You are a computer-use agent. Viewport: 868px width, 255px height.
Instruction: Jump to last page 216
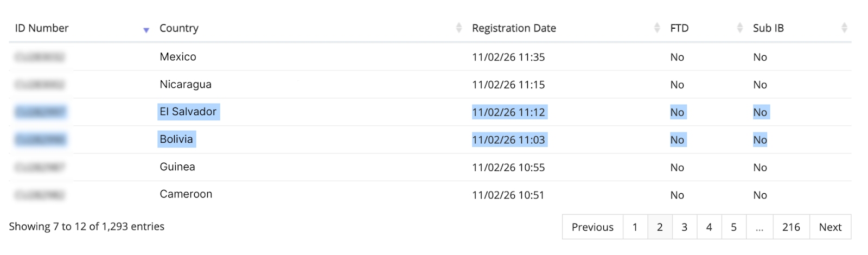coord(791,227)
